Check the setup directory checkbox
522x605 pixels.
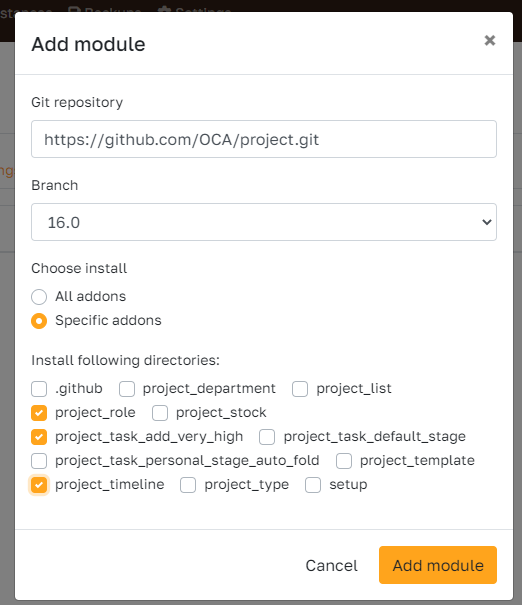(313, 485)
